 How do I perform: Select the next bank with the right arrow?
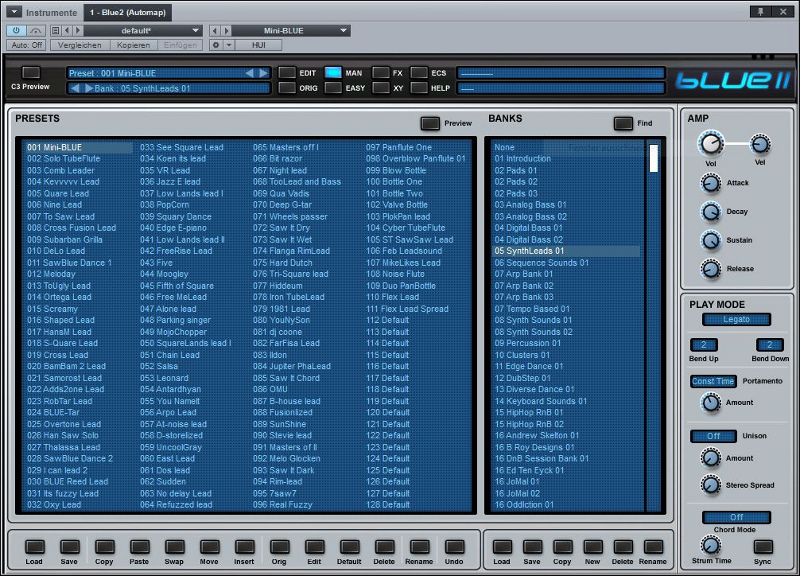click(x=89, y=88)
